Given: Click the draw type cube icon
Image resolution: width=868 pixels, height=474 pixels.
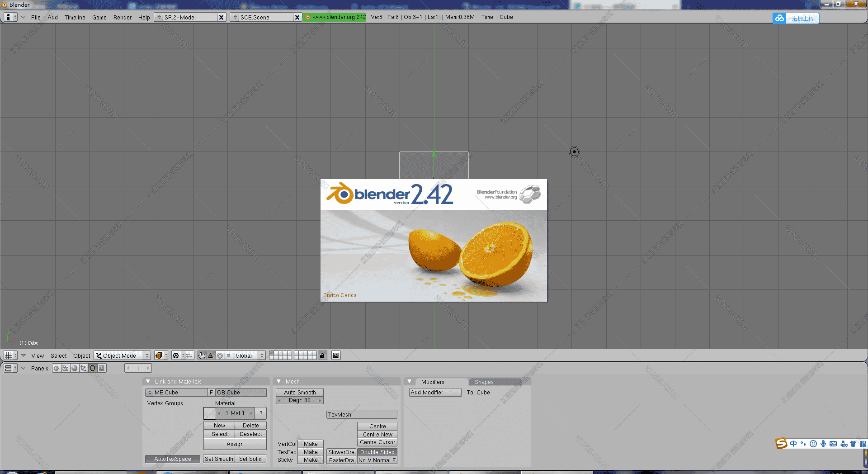Looking at the screenshot, I should point(159,355).
